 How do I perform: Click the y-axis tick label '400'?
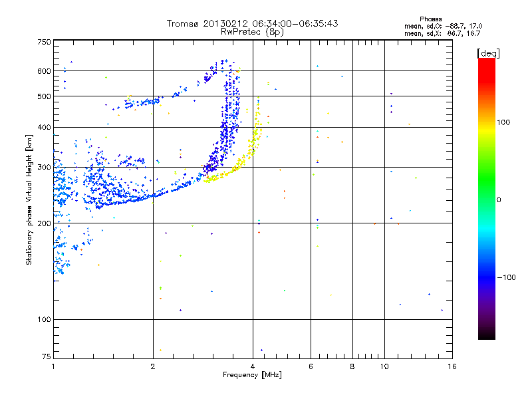pos(44,127)
